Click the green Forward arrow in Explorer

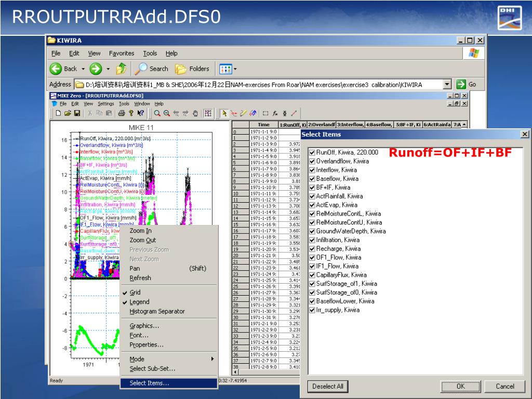(x=96, y=69)
